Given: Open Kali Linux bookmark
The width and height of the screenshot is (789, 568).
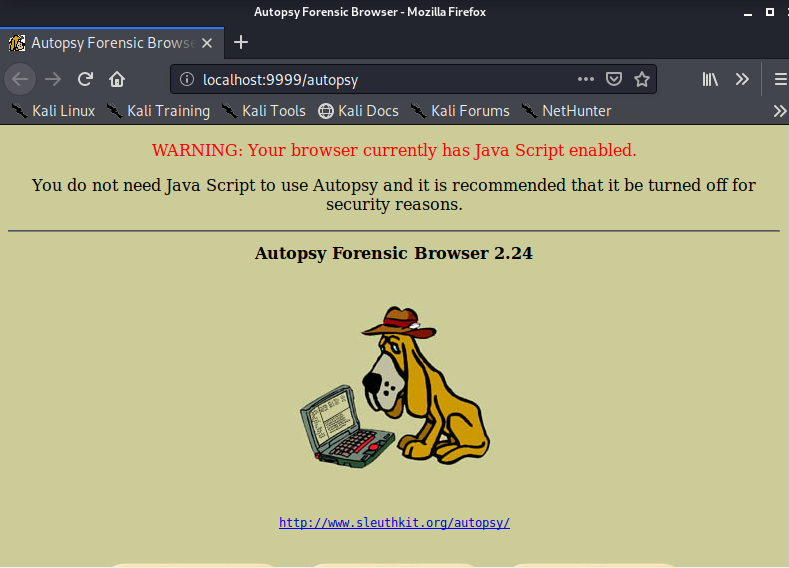Looking at the screenshot, I should coord(53,111).
